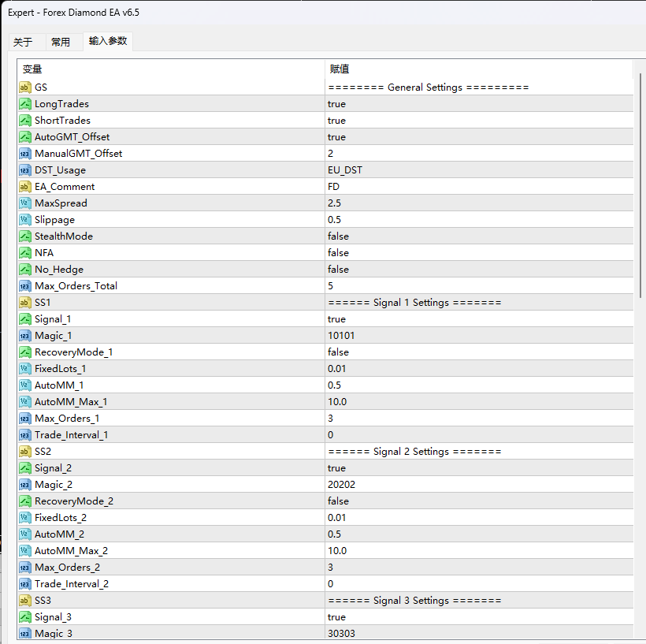Click the integer icon beside ManualGMT_Offset
The image size is (646, 644).
pyautogui.click(x=24, y=154)
